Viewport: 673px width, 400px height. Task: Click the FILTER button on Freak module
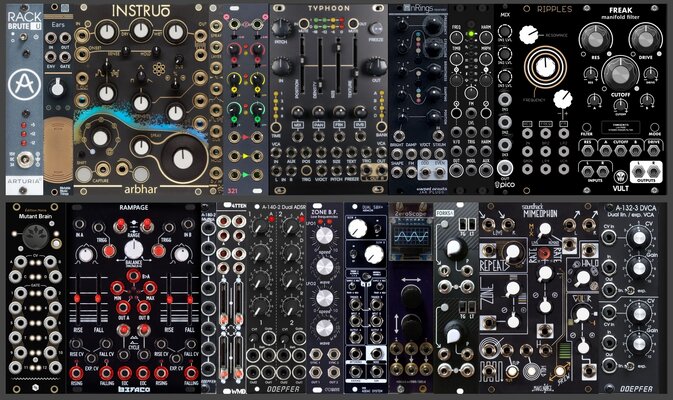point(586,127)
